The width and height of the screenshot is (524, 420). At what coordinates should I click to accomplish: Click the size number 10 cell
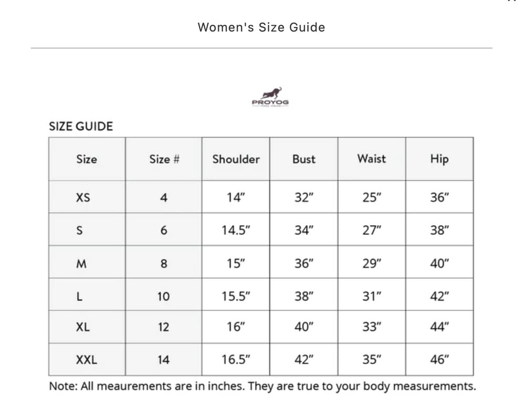[163, 296]
